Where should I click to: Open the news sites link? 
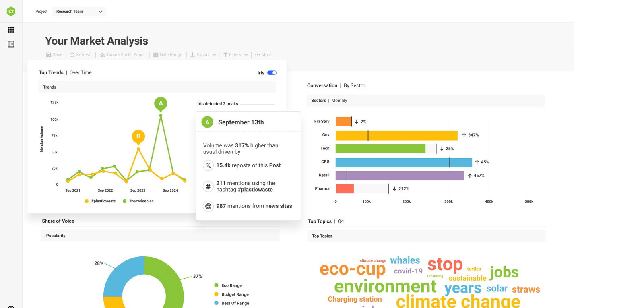[x=279, y=206]
